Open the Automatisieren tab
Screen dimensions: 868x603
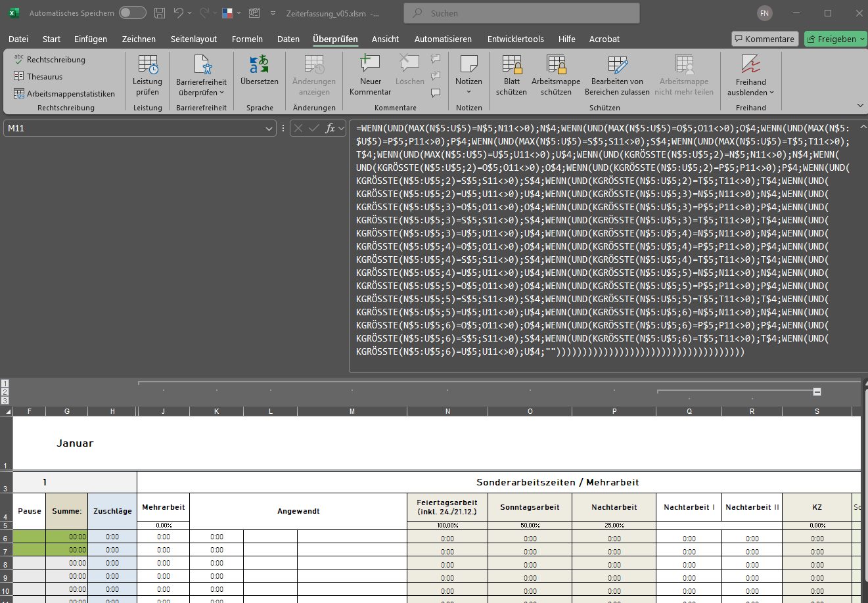(x=443, y=39)
